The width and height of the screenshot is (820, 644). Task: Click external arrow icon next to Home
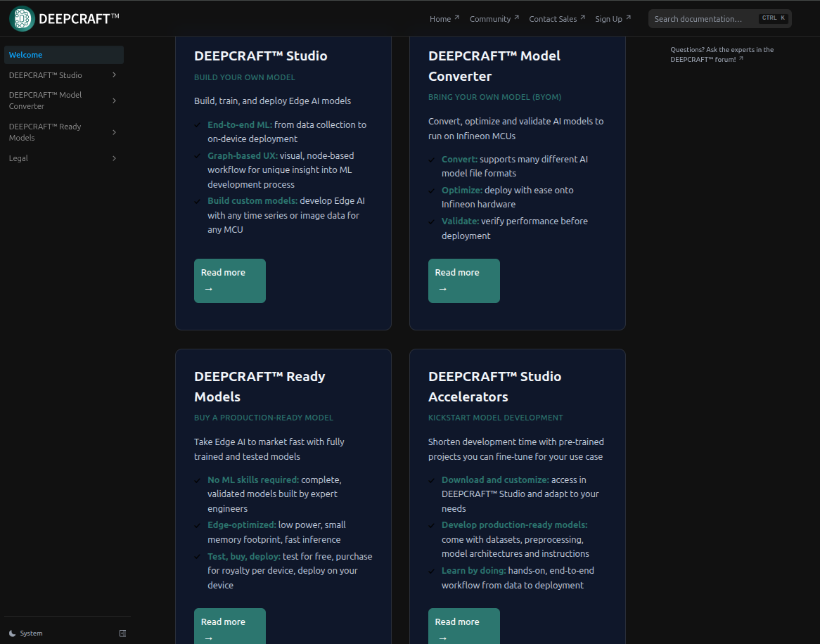[456, 18]
